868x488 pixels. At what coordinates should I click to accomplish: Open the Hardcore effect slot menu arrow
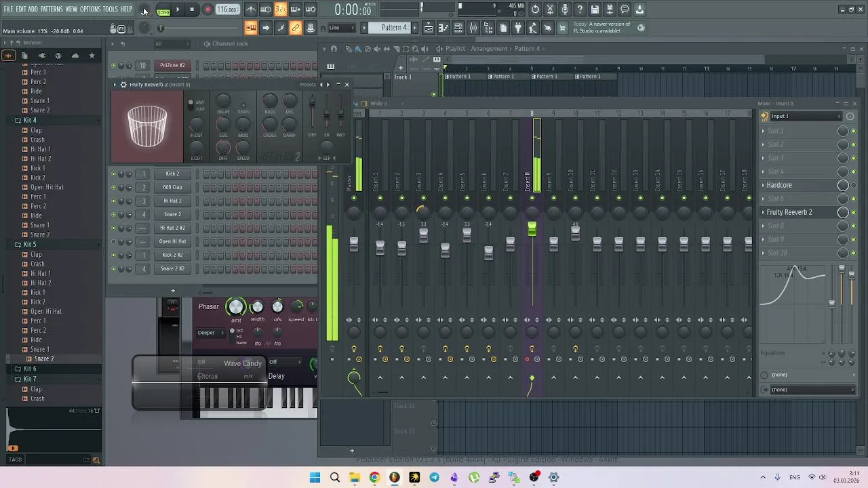click(x=764, y=185)
